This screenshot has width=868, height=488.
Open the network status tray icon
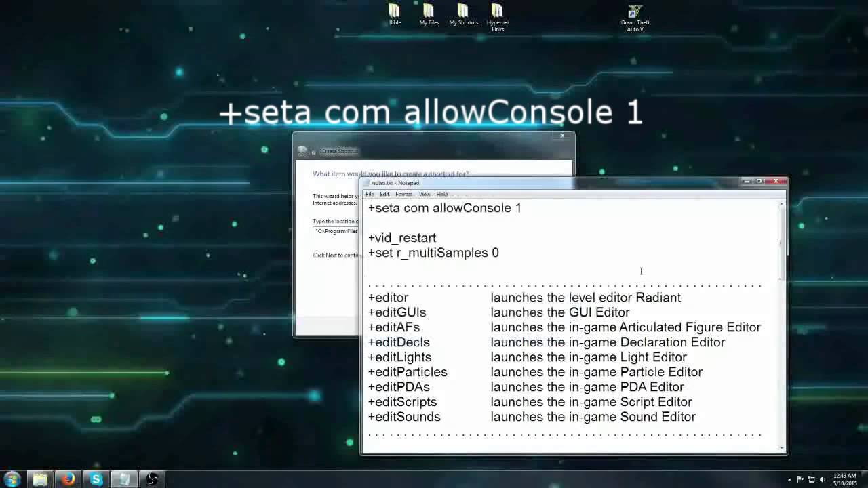point(811,480)
